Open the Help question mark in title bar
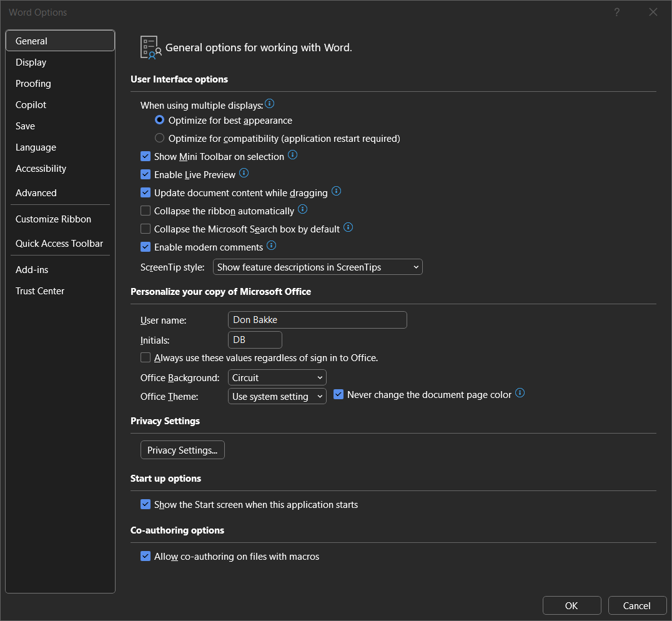The height and width of the screenshot is (621, 672). 616,12
